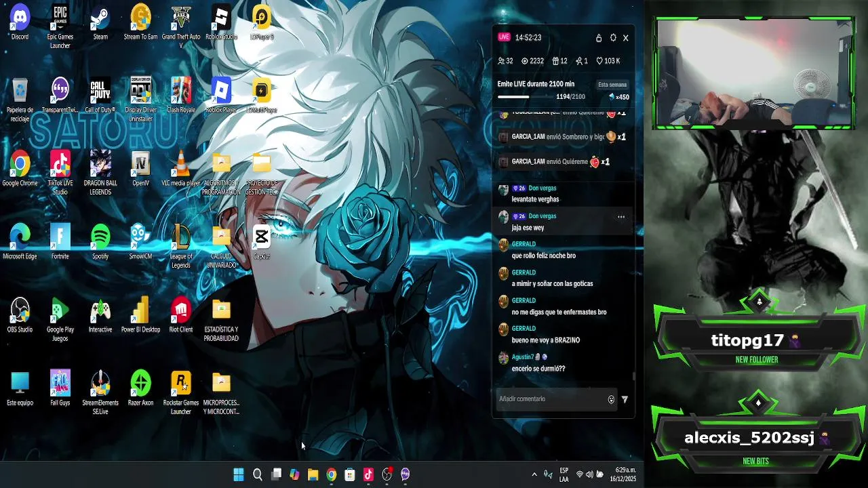Viewport: 868px width, 488px height.
Task: Select the Papelera de reciclaje icon
Action: [x=20, y=100]
